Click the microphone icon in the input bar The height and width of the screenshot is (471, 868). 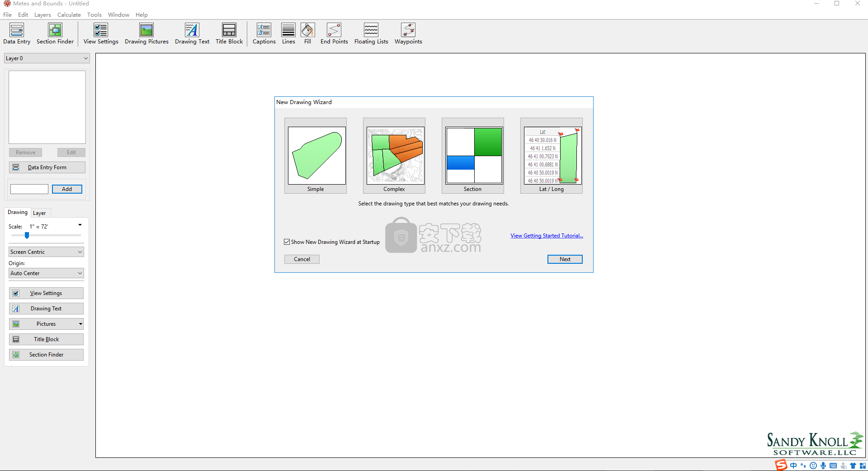[x=823, y=466]
